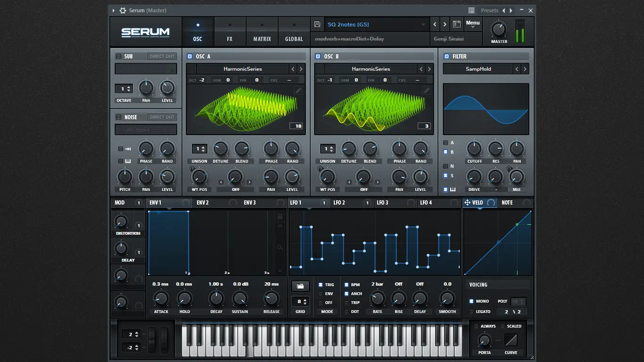Screen dimensions: 644x362
Task: Select previous wavetable for OSC B
Action: click(x=421, y=69)
